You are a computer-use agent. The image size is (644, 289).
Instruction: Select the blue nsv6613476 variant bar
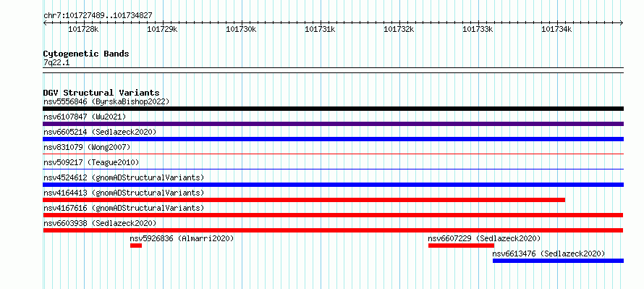558,261
